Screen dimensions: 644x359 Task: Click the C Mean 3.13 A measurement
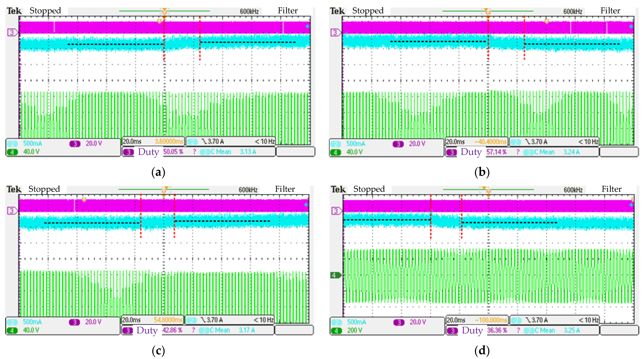248,152
